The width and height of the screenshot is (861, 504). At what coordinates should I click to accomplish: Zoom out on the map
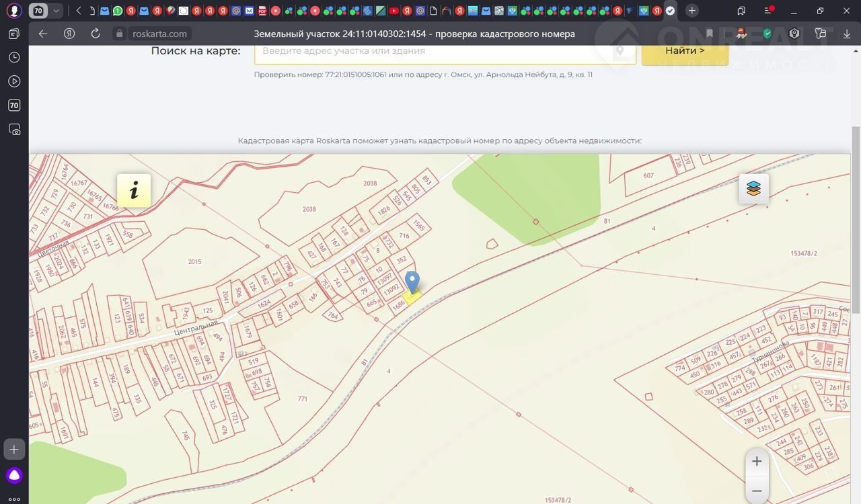[757, 491]
